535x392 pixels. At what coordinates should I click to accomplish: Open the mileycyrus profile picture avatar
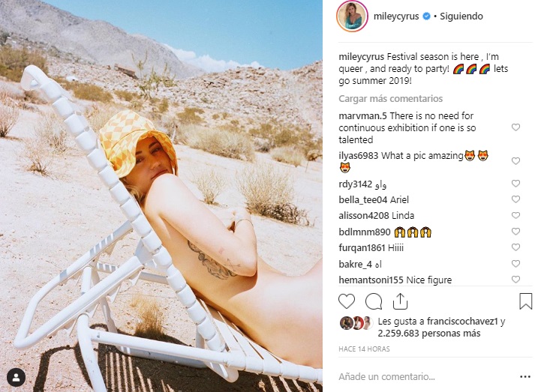352,16
